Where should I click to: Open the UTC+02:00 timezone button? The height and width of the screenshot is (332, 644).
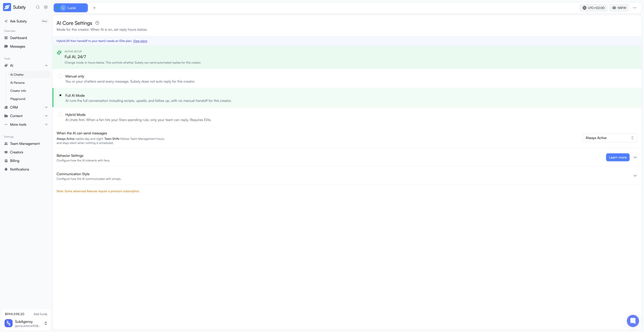coord(593,8)
